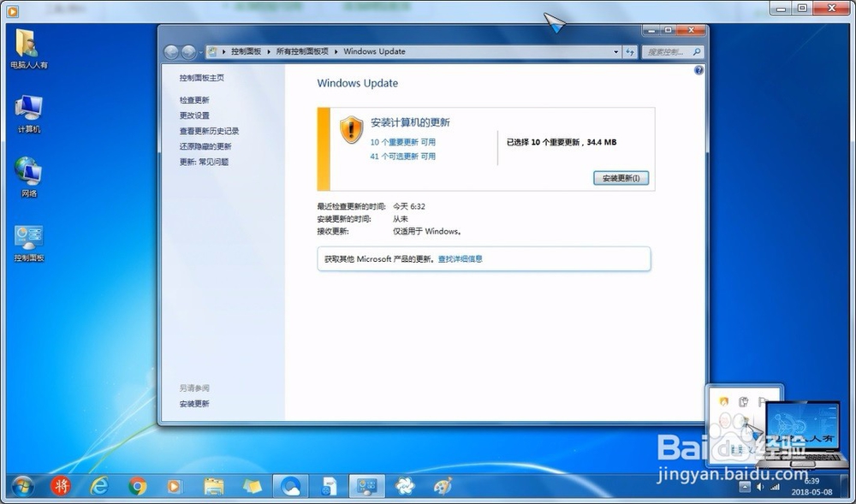Select the 电脑人人有 desktop folder icon
Screen dimensions: 856x504
[29, 49]
